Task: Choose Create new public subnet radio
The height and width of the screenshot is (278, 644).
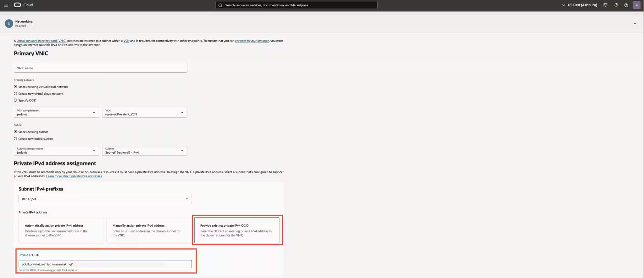Action: tap(15, 139)
